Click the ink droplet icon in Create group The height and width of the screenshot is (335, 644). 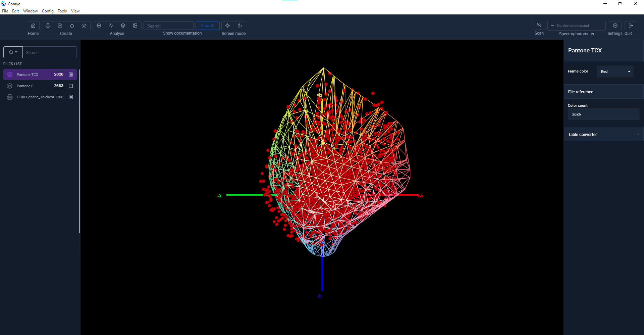pos(72,26)
